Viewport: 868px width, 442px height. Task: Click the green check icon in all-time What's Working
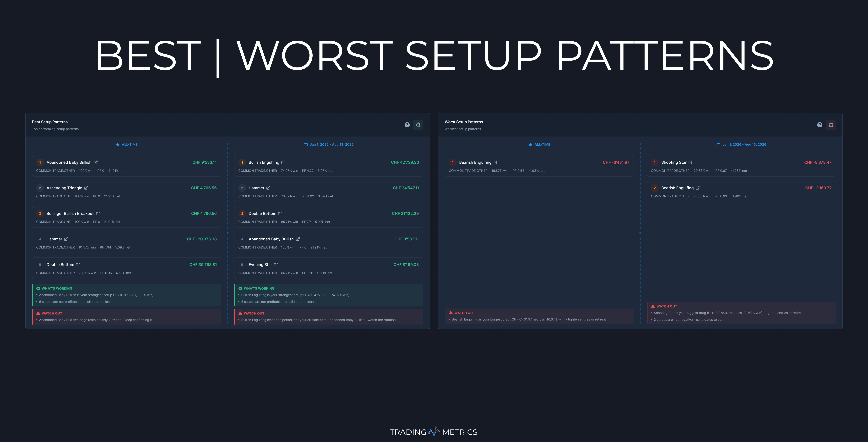tap(38, 288)
